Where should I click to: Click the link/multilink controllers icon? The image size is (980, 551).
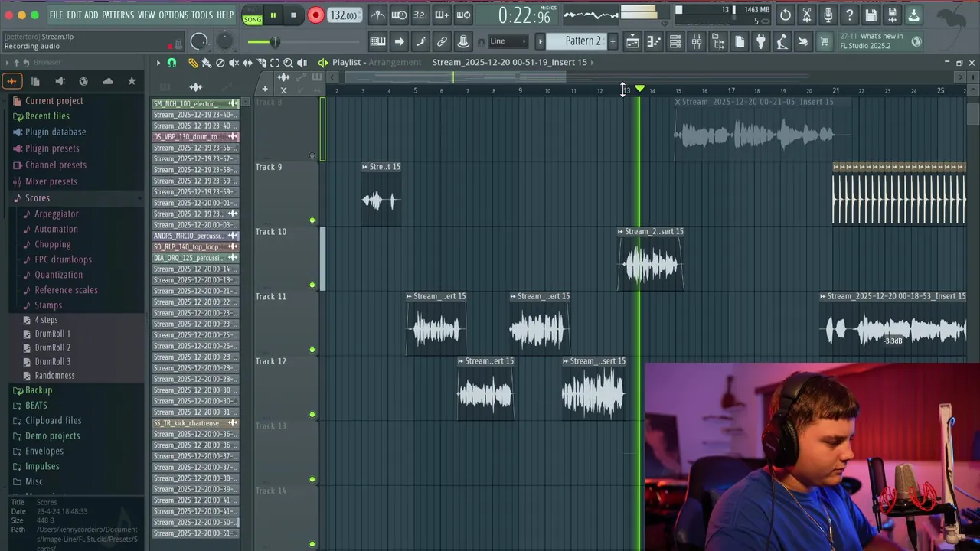click(x=442, y=41)
